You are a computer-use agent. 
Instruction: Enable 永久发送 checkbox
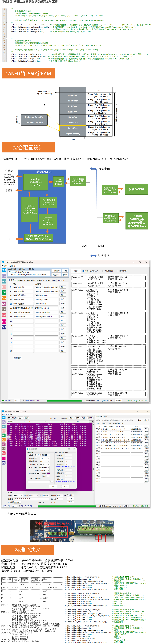pyautogui.click(x=68, y=495)
